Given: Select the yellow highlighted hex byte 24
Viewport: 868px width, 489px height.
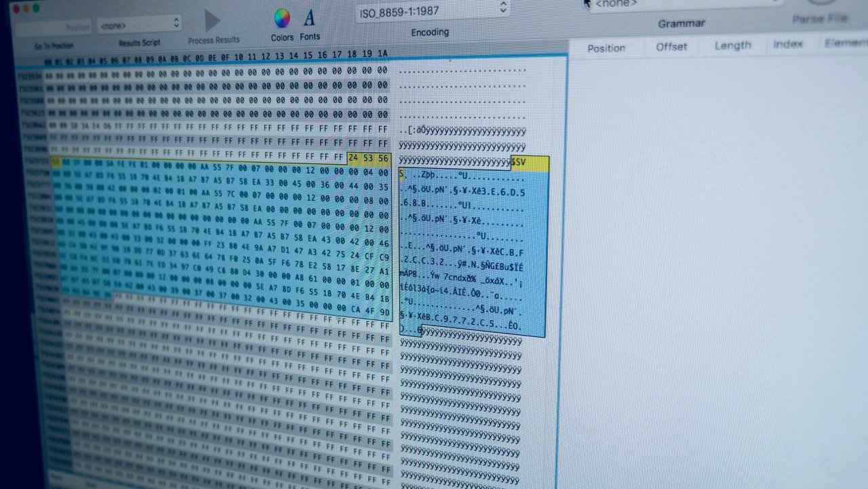Looking at the screenshot, I should [354, 159].
